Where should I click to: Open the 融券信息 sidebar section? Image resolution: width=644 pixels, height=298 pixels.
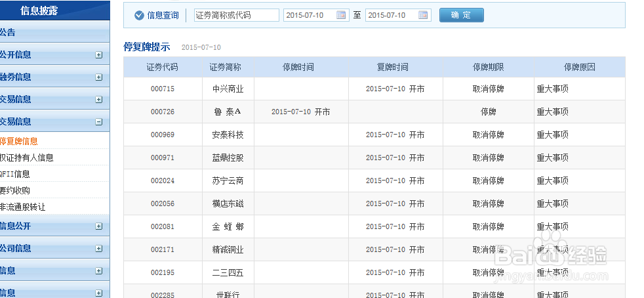tap(54, 77)
